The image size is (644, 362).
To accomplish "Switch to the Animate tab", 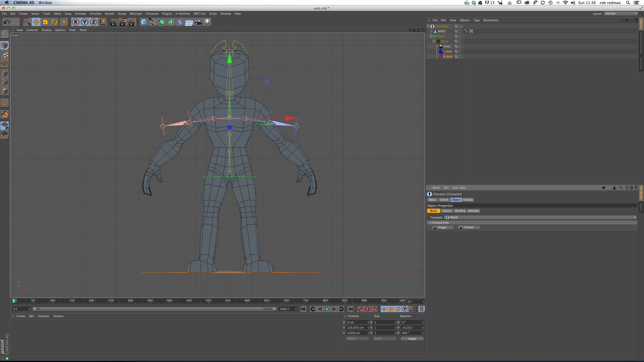I will tap(473, 211).
